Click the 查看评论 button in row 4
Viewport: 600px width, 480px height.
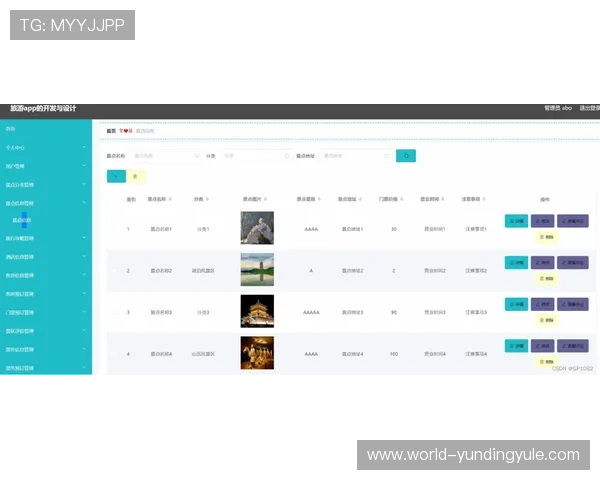(573, 346)
